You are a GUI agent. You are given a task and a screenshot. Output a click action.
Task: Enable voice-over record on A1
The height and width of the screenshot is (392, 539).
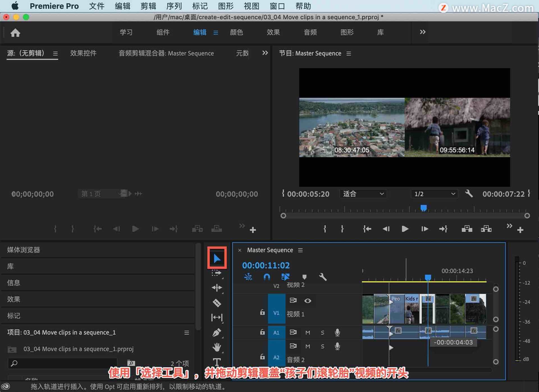point(337,332)
